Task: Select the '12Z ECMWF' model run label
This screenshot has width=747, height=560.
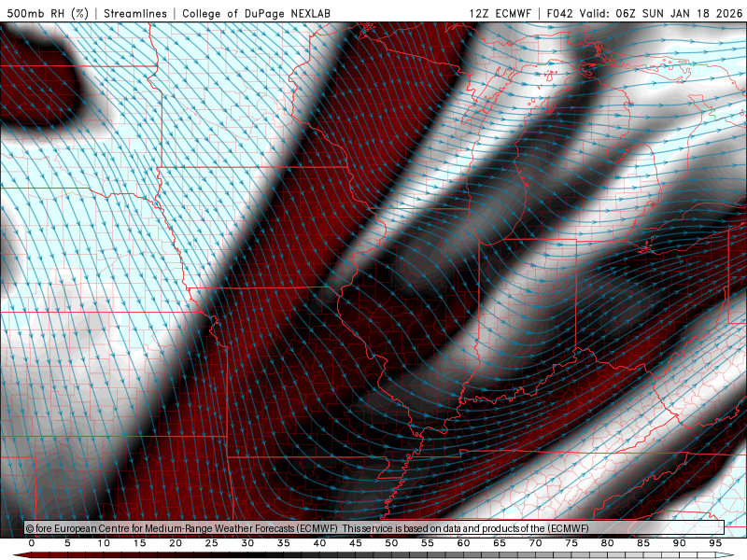Action: 500,13
